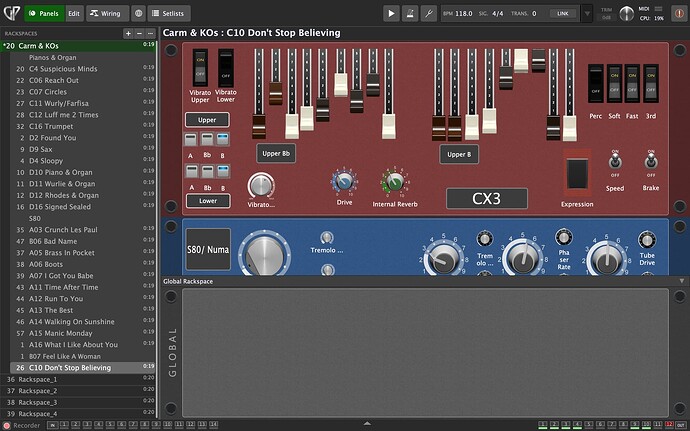
Task: Click the OUT output channel indicator
Action: click(681, 425)
